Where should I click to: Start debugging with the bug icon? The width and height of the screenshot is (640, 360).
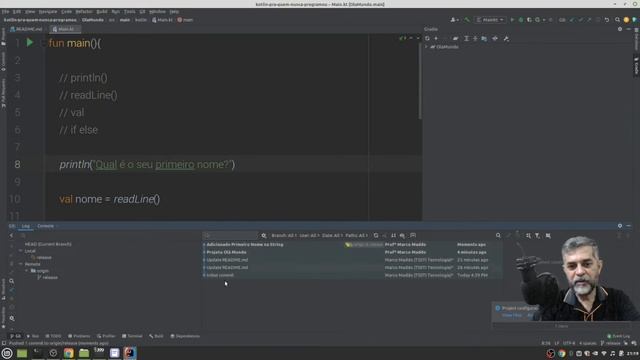[x=521, y=20]
